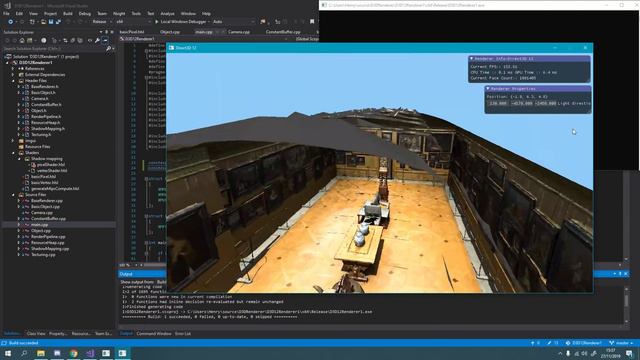The image size is (640, 360).
Task: Click the third light direction value field
Action: pyautogui.click(x=545, y=104)
